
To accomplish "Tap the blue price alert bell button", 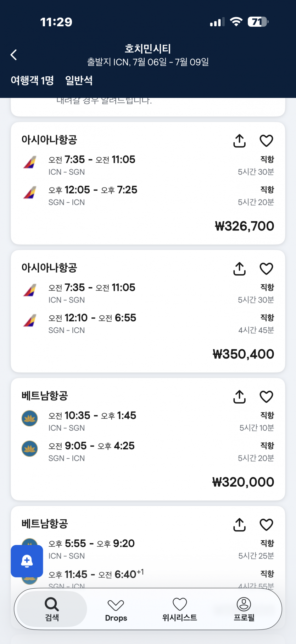I will [x=27, y=561].
